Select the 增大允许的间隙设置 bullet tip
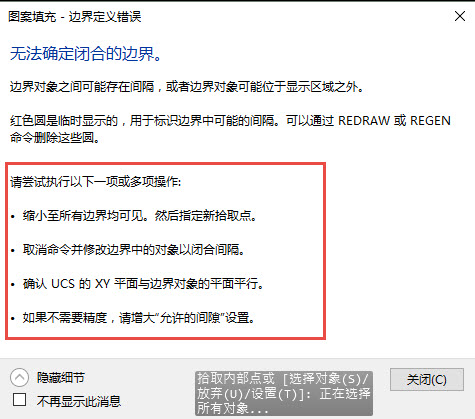475x419 pixels. click(139, 318)
